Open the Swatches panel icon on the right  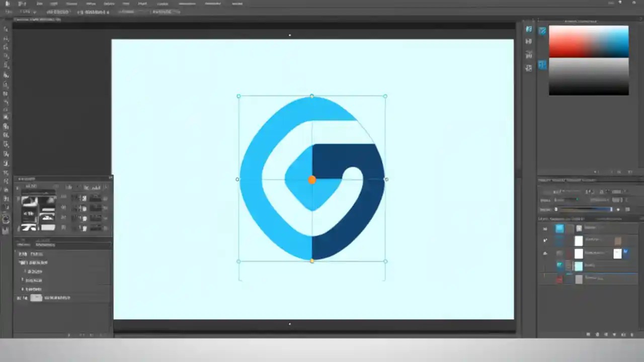click(542, 64)
